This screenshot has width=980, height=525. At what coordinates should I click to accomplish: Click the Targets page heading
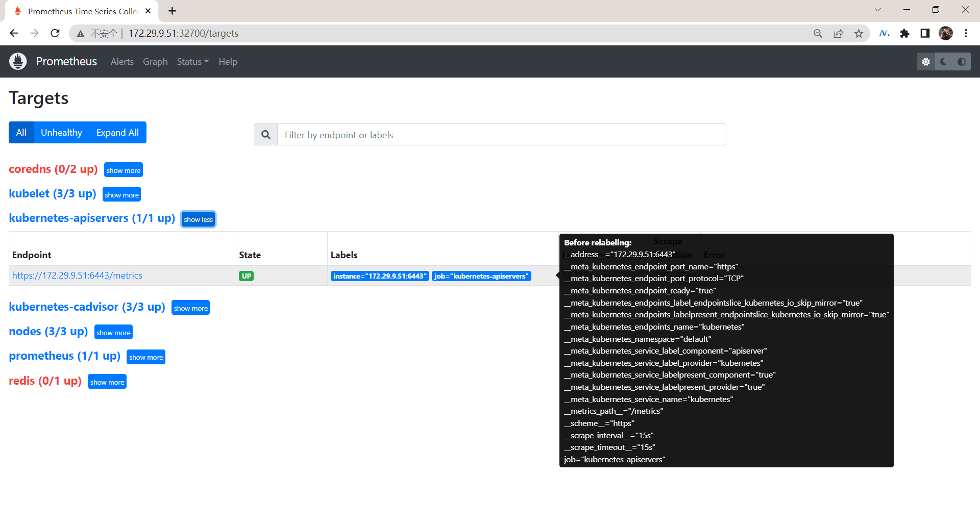tap(39, 98)
